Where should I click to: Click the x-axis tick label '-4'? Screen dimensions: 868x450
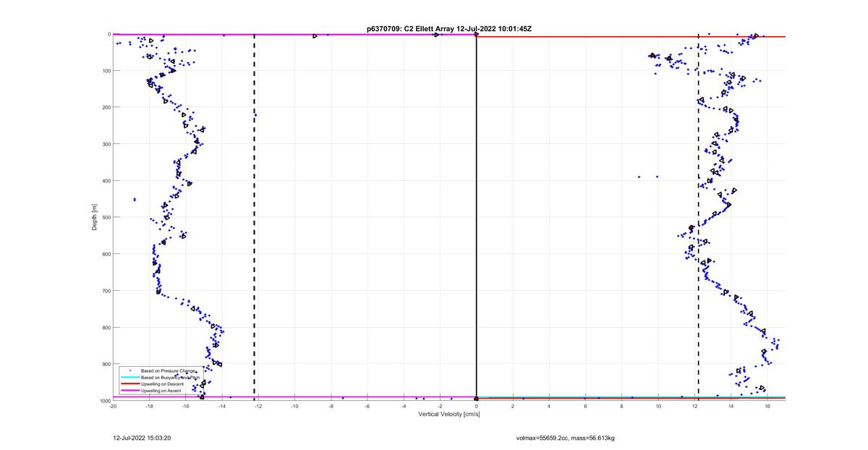pyautogui.click(x=404, y=407)
